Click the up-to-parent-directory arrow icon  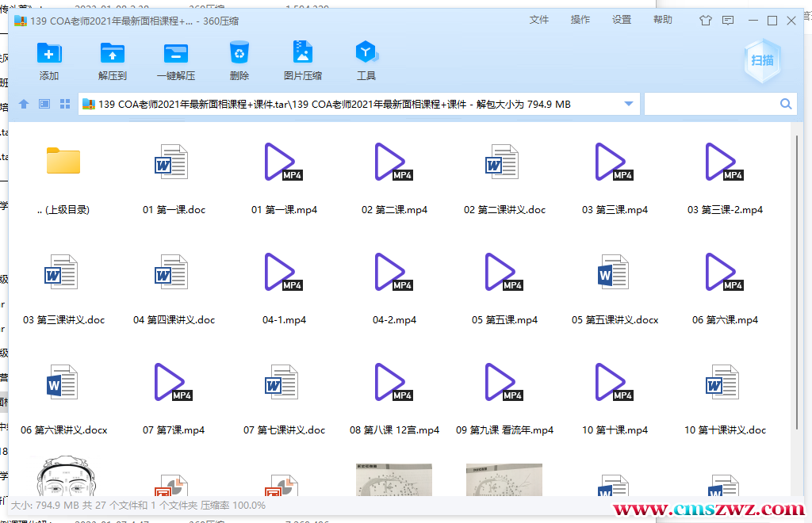[x=23, y=103]
